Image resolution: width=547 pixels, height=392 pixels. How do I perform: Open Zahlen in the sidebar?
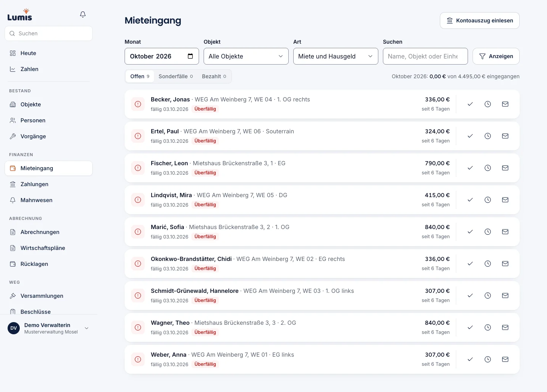point(49,69)
